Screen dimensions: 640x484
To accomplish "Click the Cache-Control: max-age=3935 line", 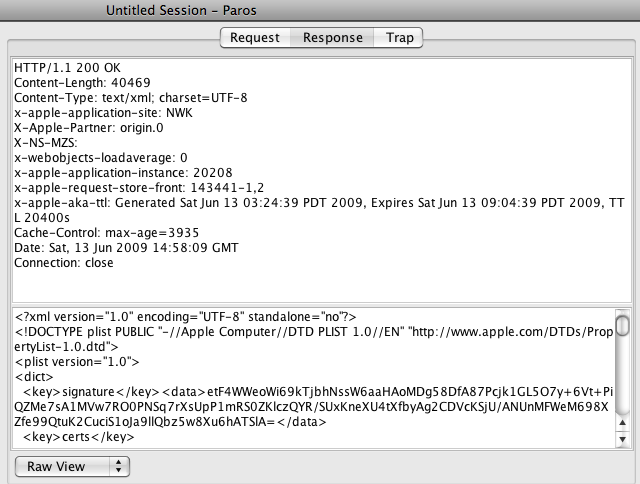I will (100, 233).
